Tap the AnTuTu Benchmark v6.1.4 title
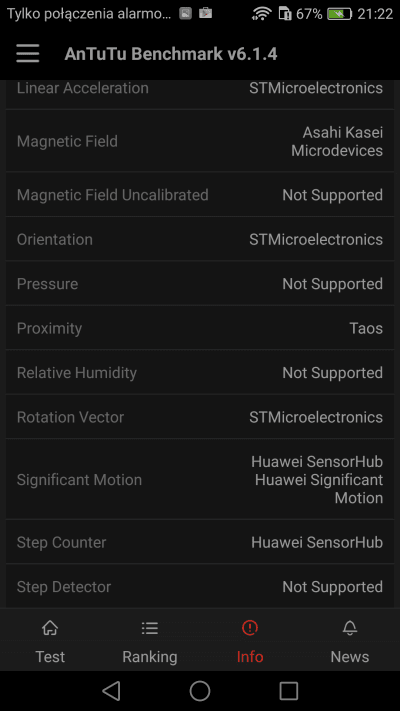The image size is (400, 711). [x=171, y=54]
